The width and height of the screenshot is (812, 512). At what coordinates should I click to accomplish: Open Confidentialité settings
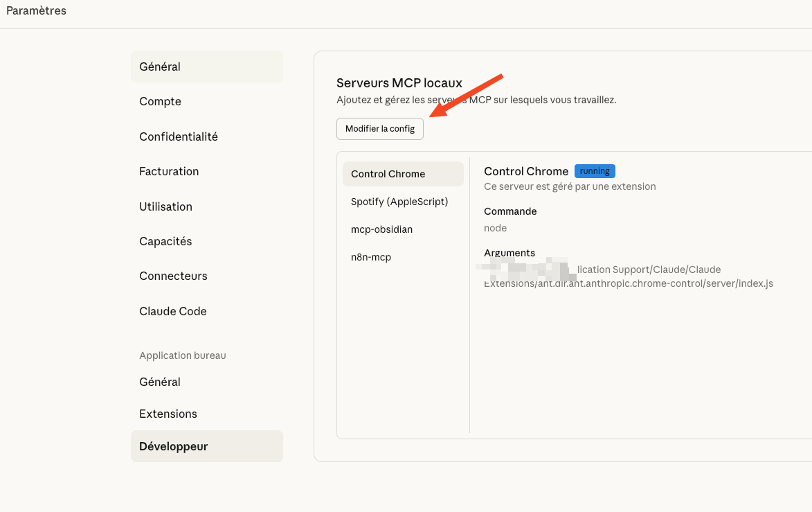(179, 136)
